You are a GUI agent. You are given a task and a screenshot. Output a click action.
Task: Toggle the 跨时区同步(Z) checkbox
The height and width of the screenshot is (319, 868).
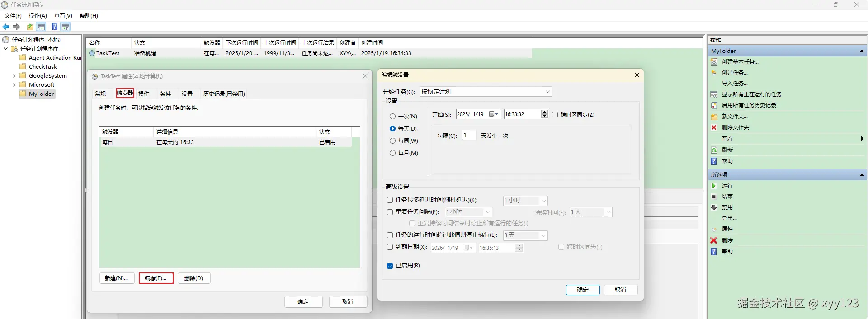[555, 115]
